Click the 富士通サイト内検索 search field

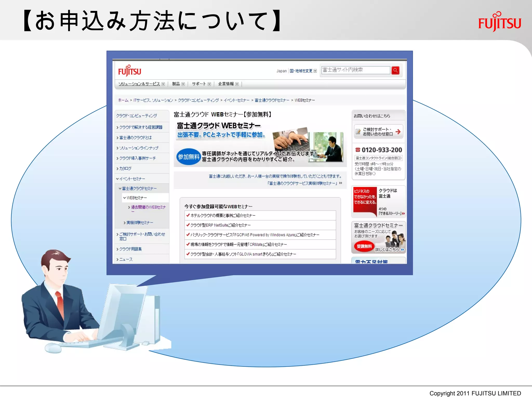356,70
